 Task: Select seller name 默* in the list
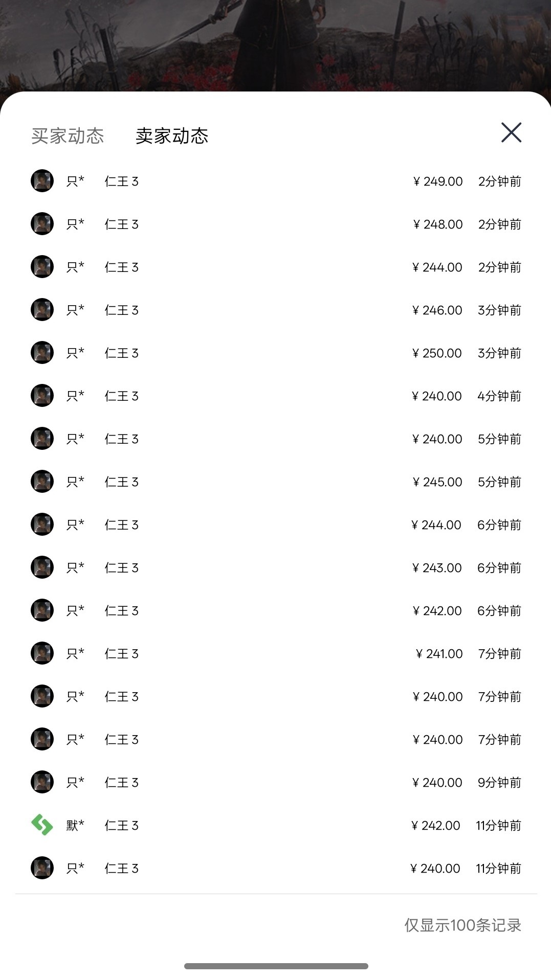click(75, 825)
